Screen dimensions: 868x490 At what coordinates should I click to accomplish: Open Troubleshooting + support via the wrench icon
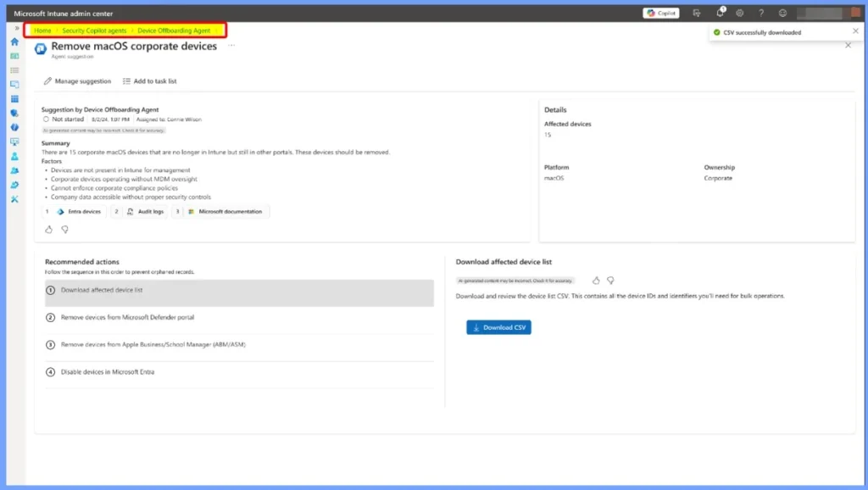pos(14,199)
